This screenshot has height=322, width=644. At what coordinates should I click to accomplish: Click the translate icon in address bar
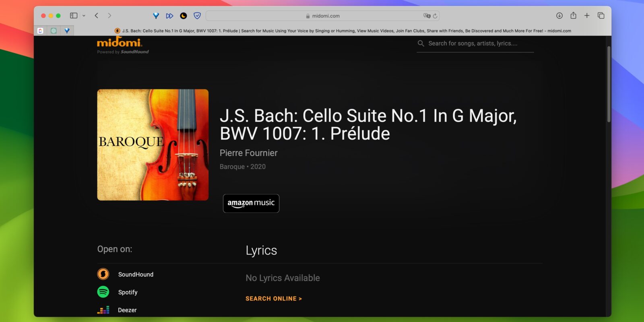click(426, 16)
